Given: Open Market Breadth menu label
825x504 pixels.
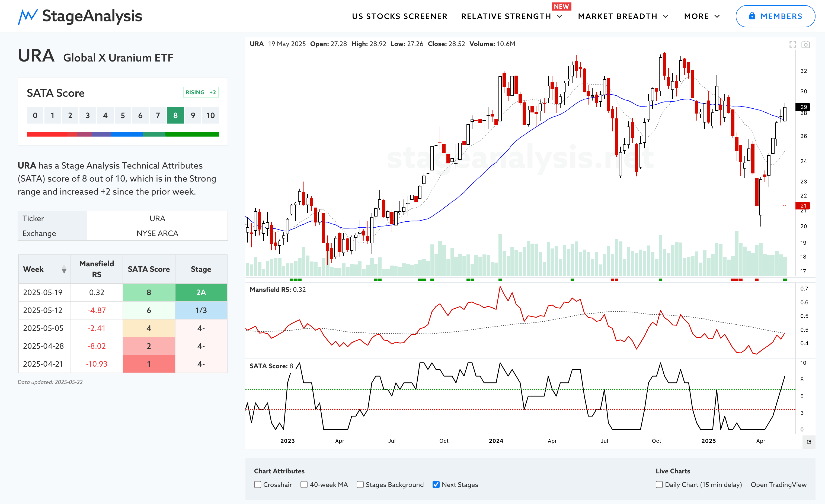Looking at the screenshot, I should tap(618, 16).
